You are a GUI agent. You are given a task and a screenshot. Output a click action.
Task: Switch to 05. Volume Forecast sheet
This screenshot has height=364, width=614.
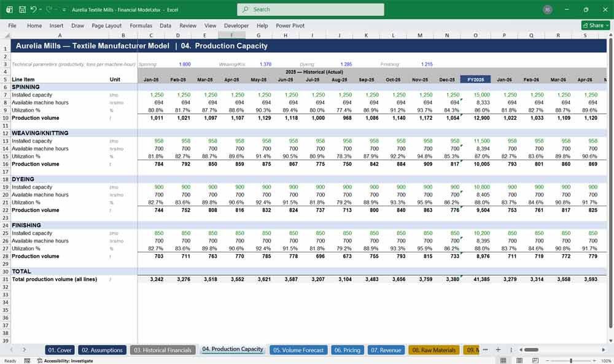tap(298, 350)
